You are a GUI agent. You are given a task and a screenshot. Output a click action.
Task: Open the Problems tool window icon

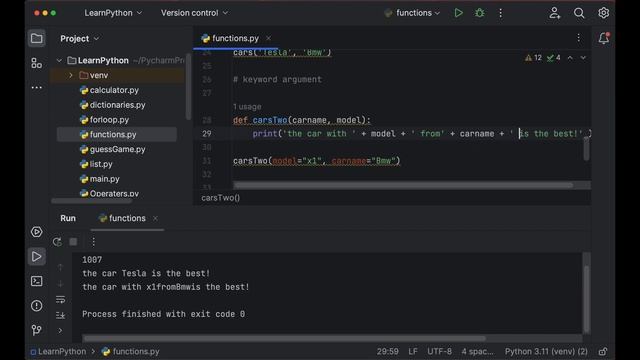click(36, 305)
